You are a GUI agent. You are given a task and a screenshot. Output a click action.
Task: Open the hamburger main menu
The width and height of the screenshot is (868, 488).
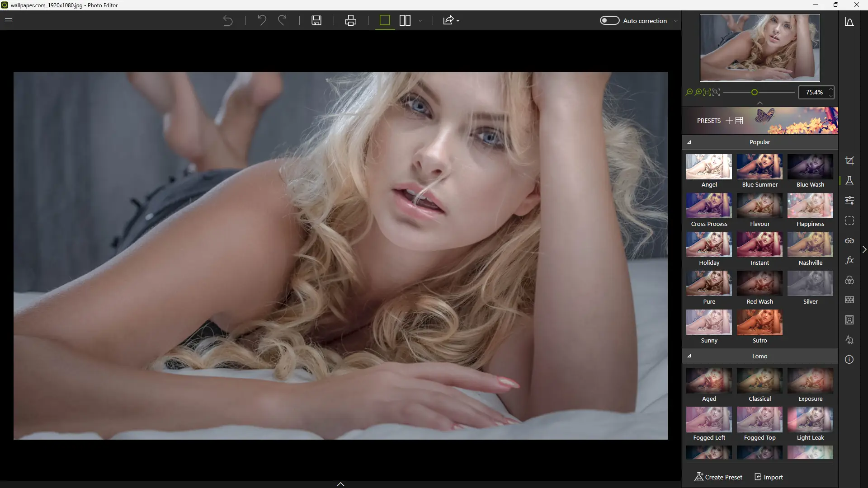(9, 20)
